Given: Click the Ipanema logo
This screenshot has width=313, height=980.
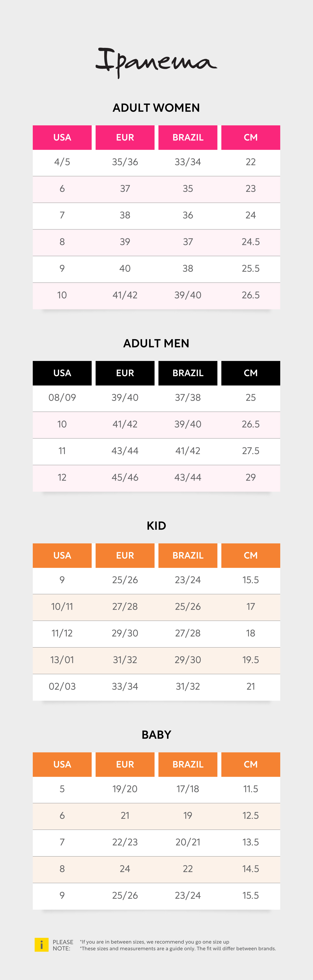Looking at the screenshot, I should coord(156,63).
